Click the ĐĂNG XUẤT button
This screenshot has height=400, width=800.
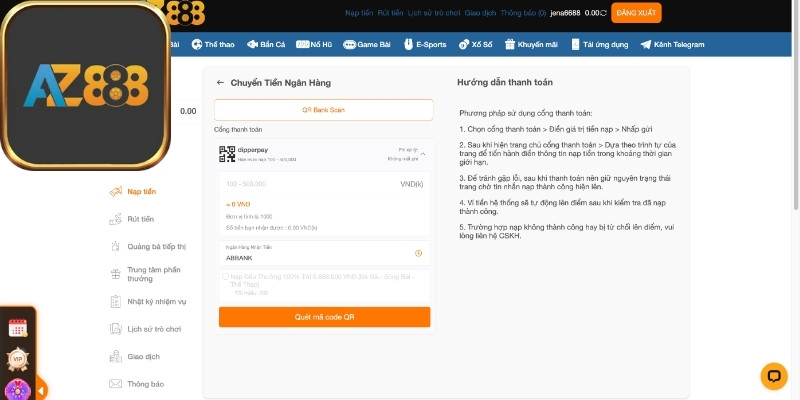click(636, 13)
